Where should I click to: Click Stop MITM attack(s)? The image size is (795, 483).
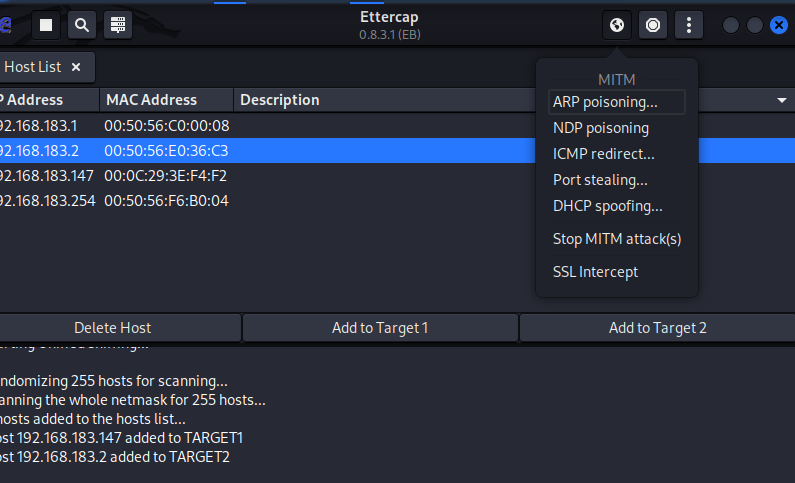[617, 239]
